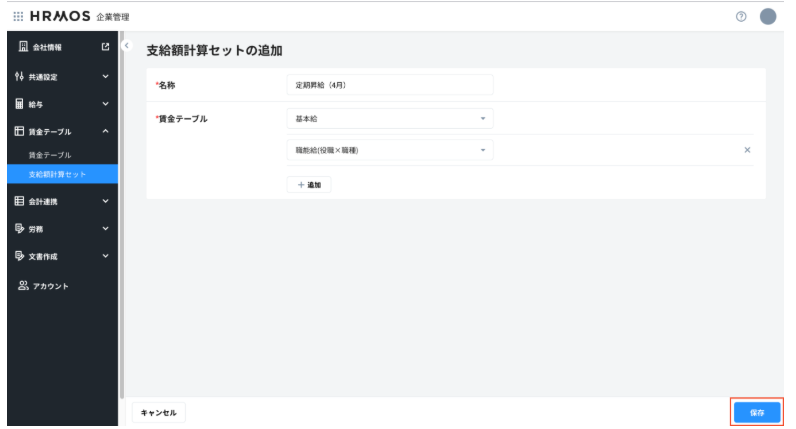
Task: Remove the 職能給 row with the X icon
Action: point(747,150)
